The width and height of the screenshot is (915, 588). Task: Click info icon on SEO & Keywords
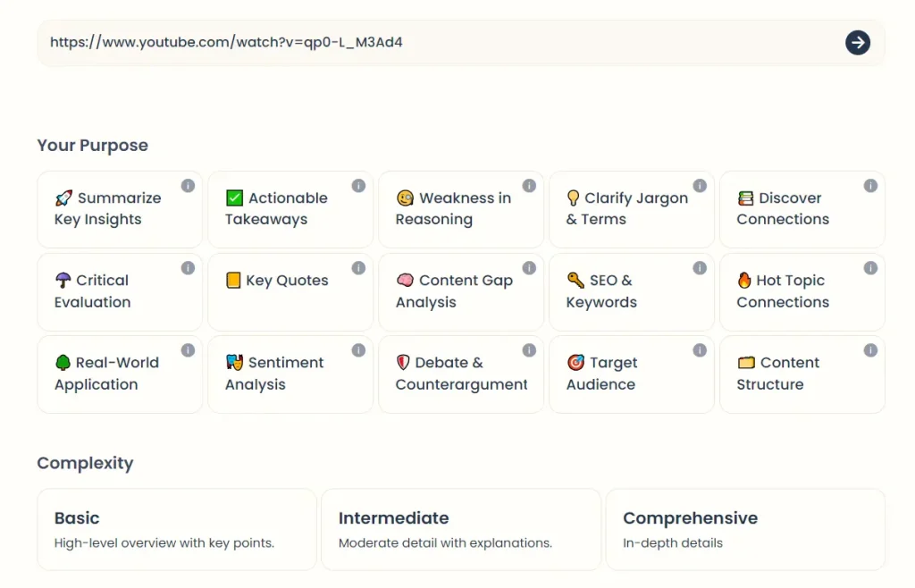point(700,268)
